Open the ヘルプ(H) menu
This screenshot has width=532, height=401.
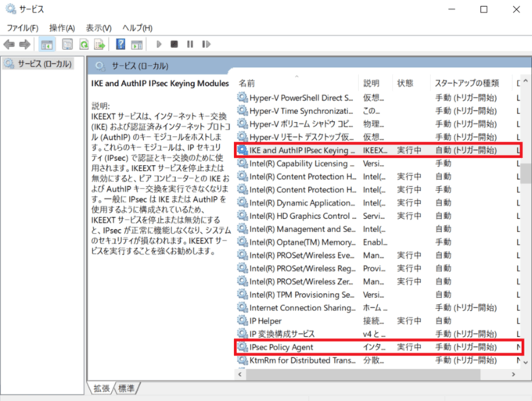click(x=138, y=28)
